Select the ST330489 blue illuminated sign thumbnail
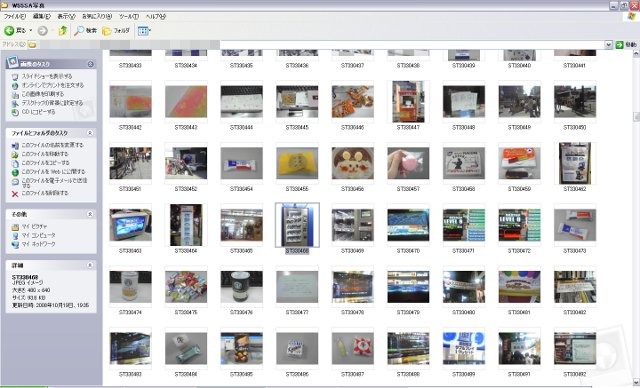 [x=464, y=348]
